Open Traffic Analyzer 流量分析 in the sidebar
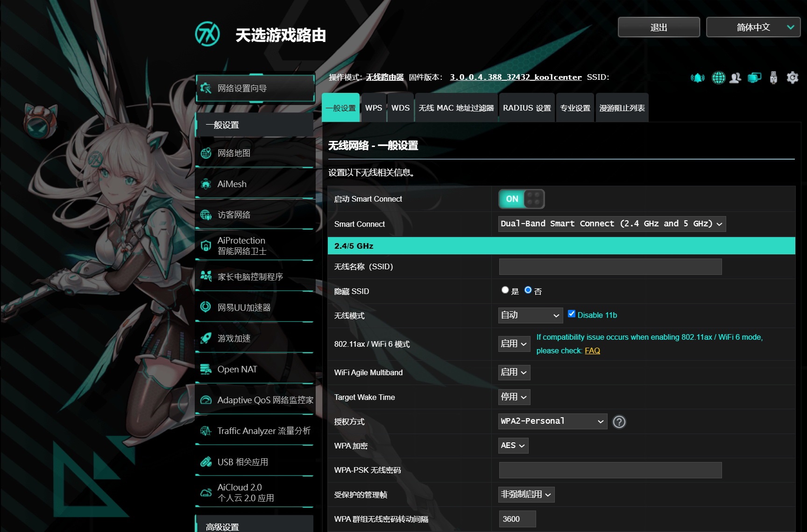 pos(255,431)
